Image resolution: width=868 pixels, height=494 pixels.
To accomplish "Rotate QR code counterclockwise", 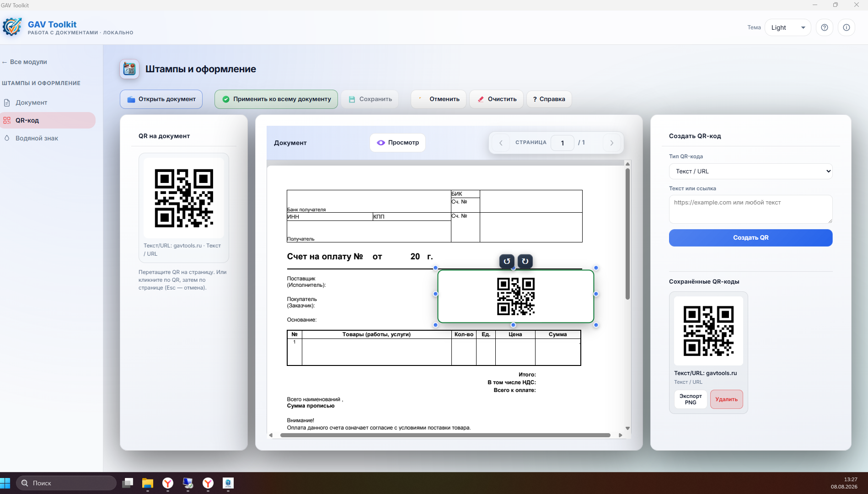I will 507,261.
